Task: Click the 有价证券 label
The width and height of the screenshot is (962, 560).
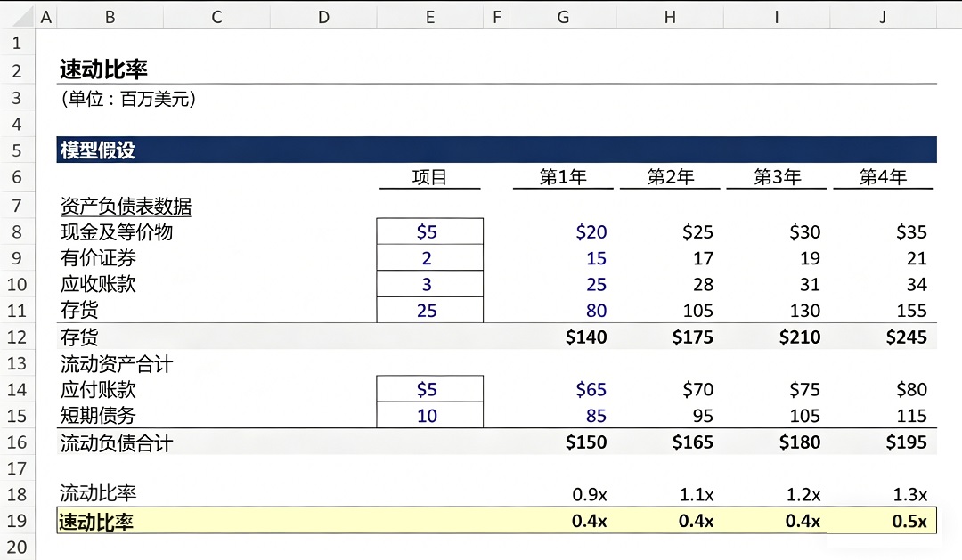Action: [98, 258]
